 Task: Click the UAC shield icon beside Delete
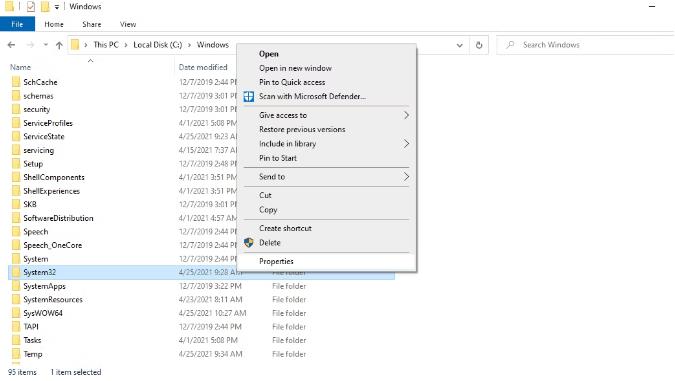(x=249, y=243)
